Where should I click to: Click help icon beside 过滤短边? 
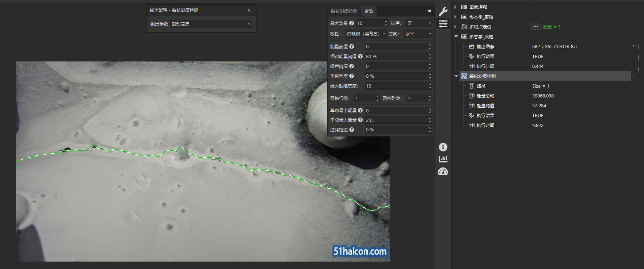pyautogui.click(x=351, y=130)
